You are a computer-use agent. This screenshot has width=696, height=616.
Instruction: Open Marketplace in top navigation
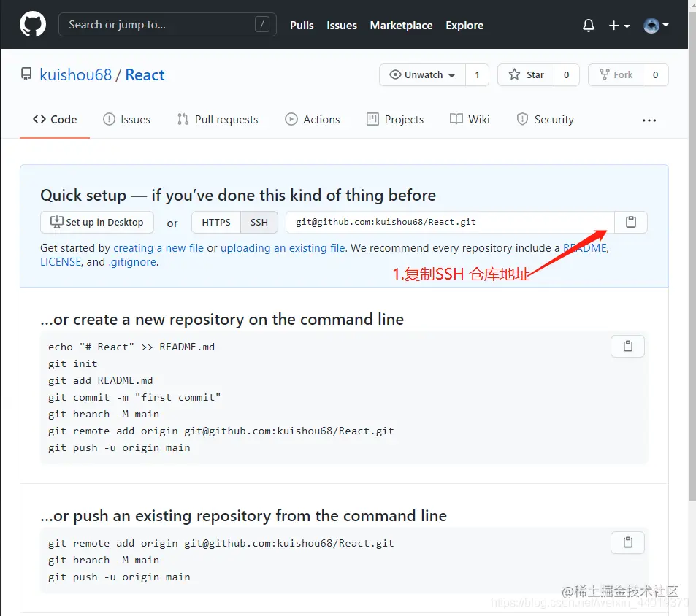tap(401, 26)
